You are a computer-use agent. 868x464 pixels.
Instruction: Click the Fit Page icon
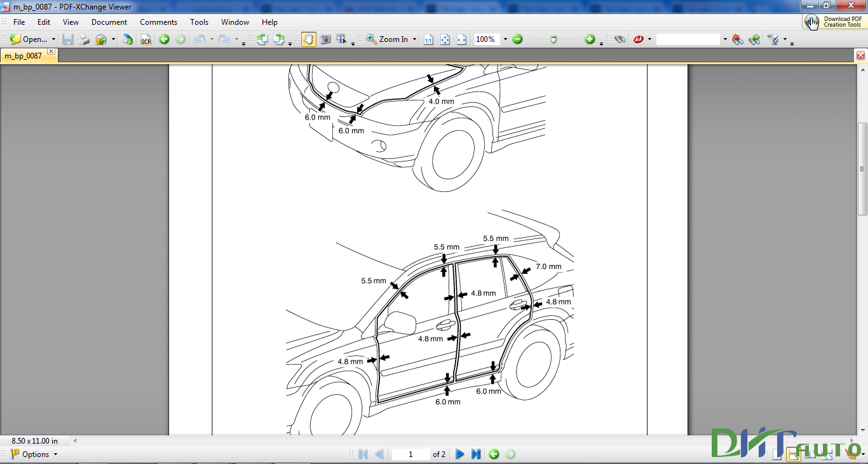pos(445,39)
